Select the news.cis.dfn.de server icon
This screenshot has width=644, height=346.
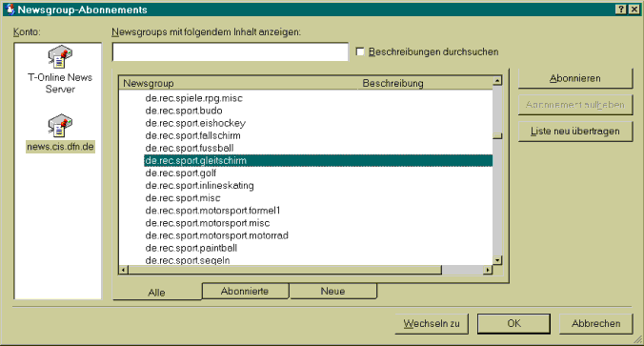pyautogui.click(x=60, y=125)
